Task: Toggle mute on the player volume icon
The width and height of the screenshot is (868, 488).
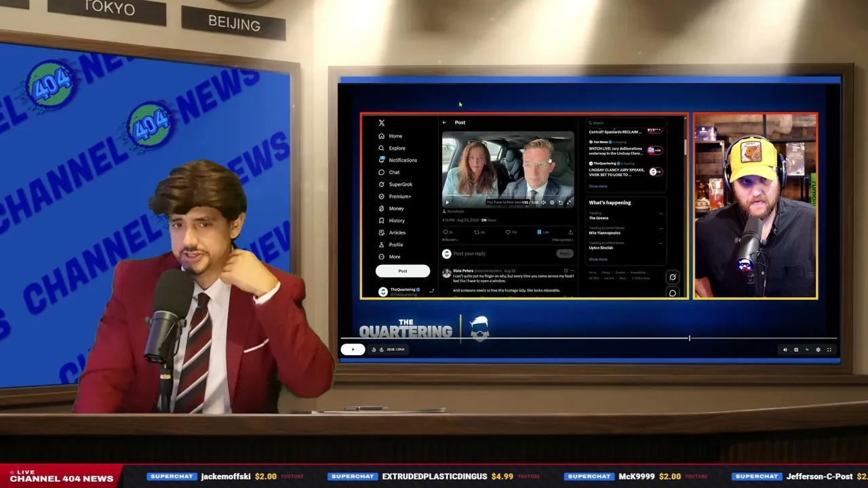Action: (785, 350)
